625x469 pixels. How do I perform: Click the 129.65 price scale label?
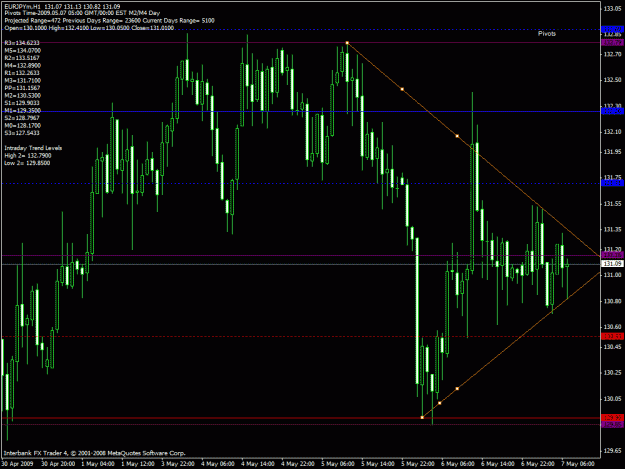[612, 451]
